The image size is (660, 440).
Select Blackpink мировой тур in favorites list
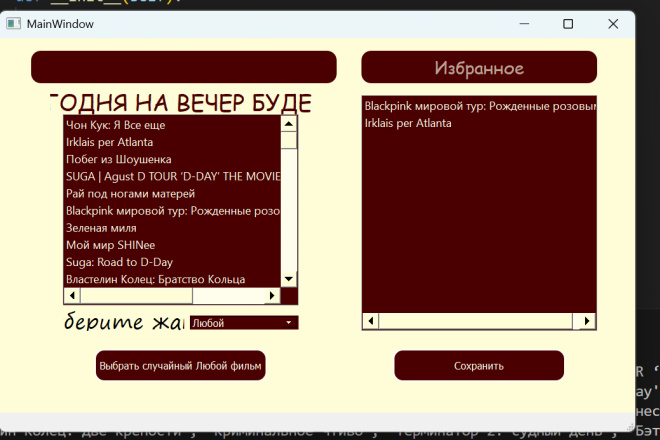coord(479,106)
